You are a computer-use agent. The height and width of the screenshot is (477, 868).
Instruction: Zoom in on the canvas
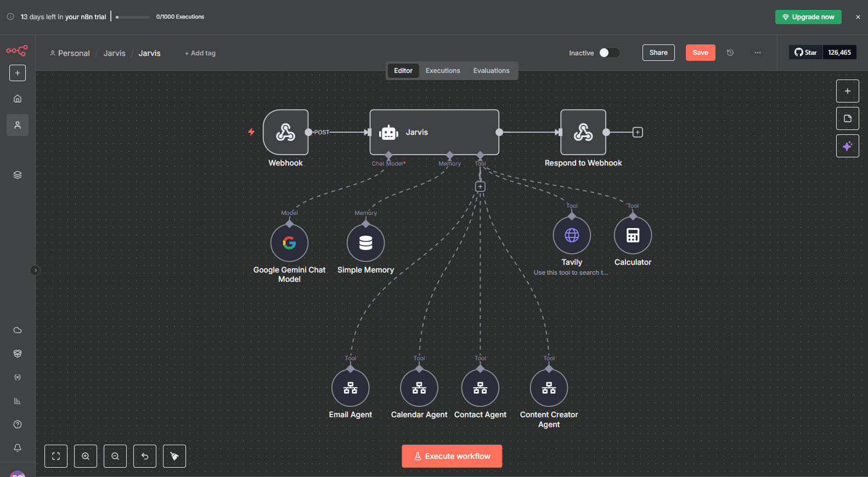click(86, 456)
